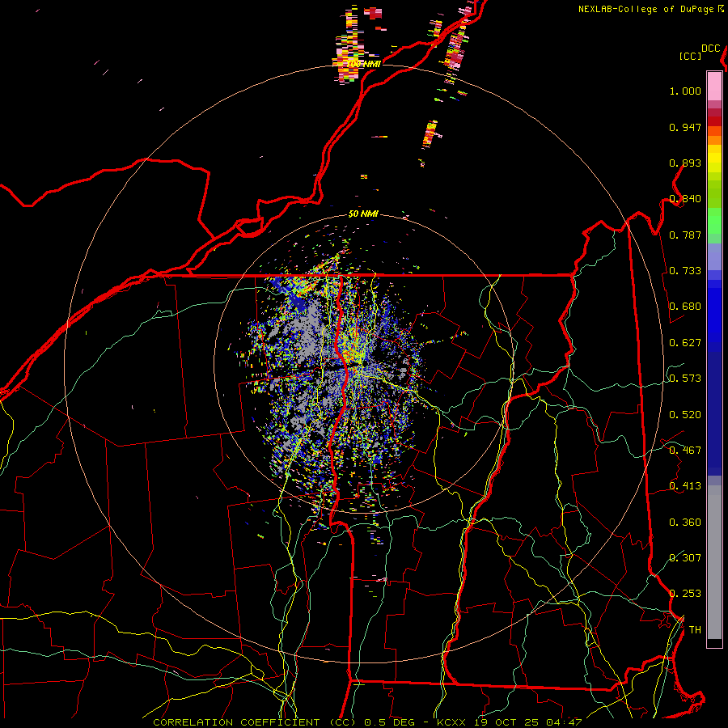Click the CORRELATION COEFFICIENT (CC) caption
This screenshot has height=728, width=728.
point(255,722)
